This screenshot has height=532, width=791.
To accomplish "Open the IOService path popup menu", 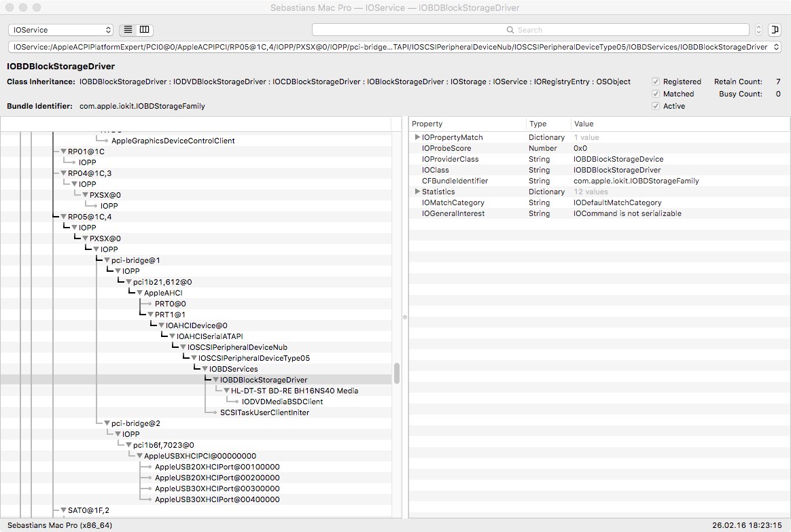I will click(395, 47).
